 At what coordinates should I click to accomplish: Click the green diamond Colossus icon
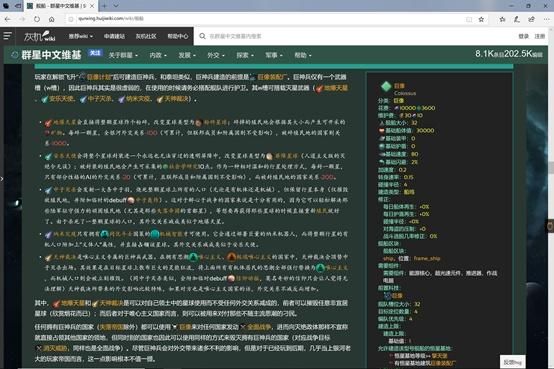(386, 86)
